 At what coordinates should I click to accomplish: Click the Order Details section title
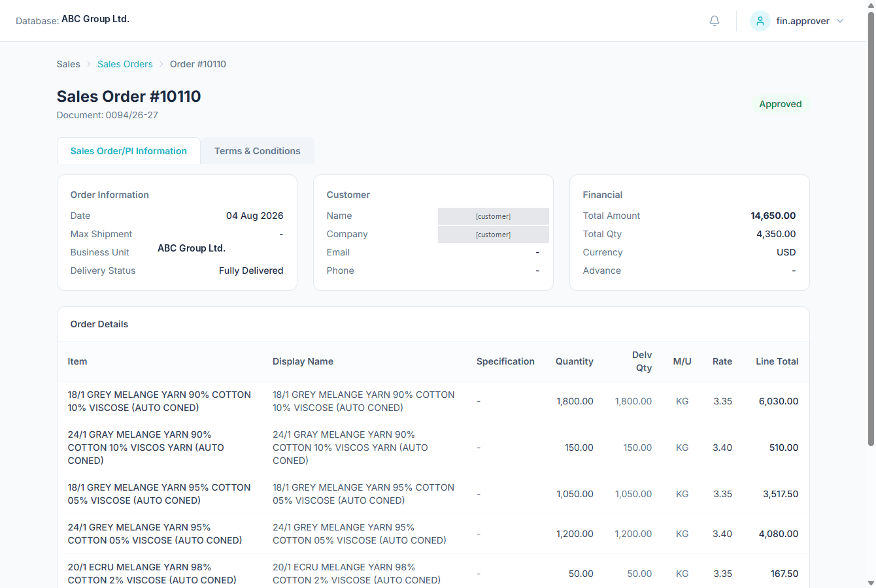tap(99, 324)
